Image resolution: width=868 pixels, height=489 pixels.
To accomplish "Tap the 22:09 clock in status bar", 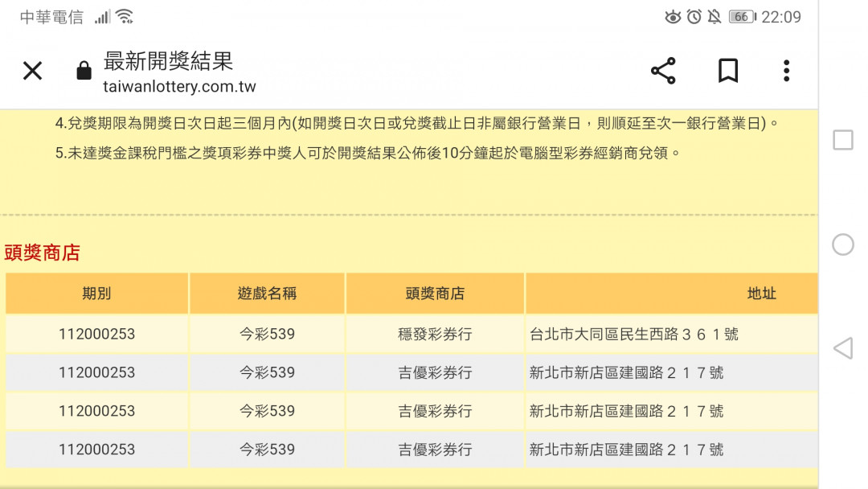I will coord(781,17).
